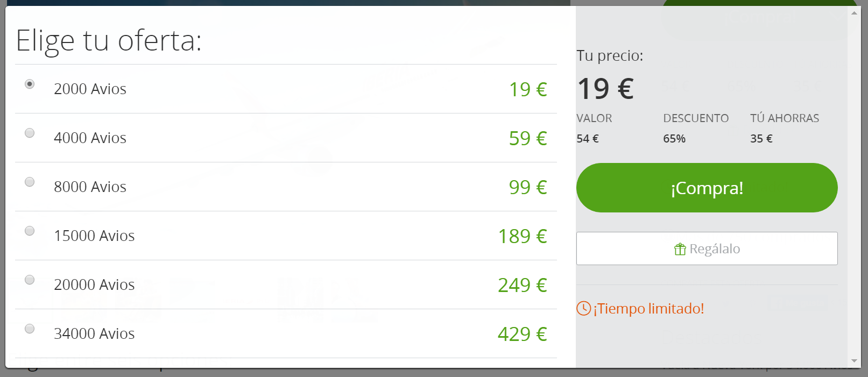Click the ¡Tiempo limitado! orange text
Screen dimensions: 868x377
[648, 309]
